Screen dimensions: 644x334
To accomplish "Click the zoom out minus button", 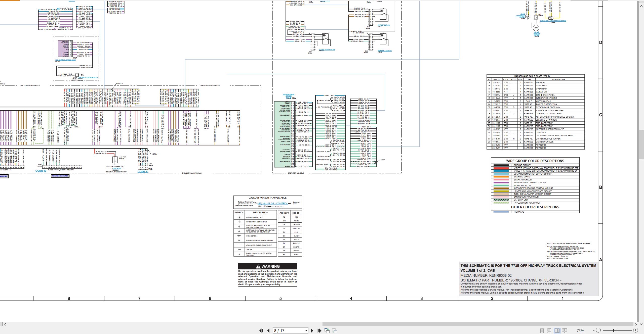I will click(598, 330).
